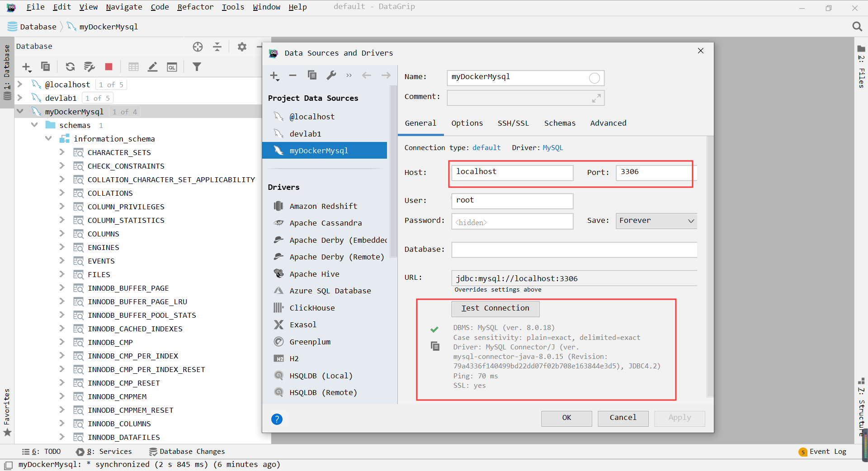
Task: Click the Filter funnel icon
Action: click(197, 67)
